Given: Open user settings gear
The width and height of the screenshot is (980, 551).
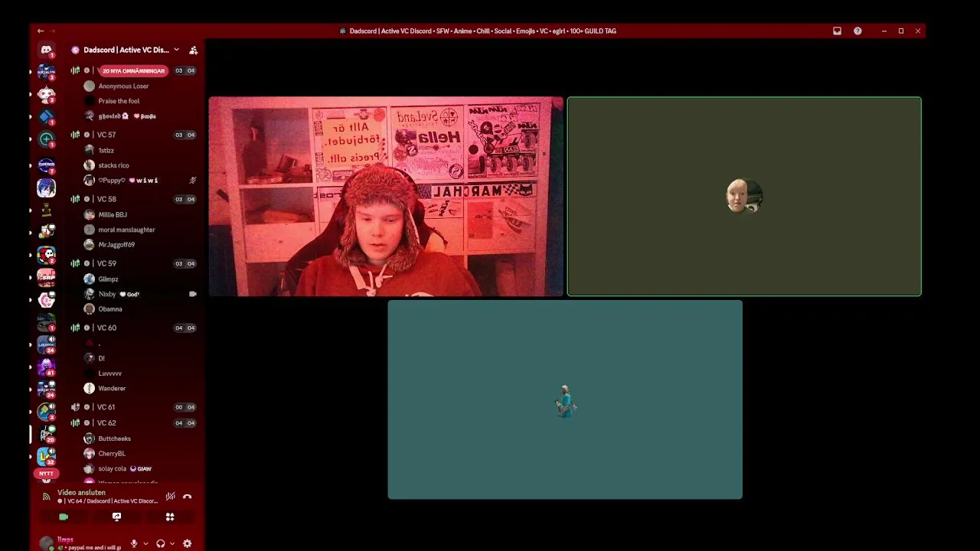Looking at the screenshot, I should tap(188, 543).
